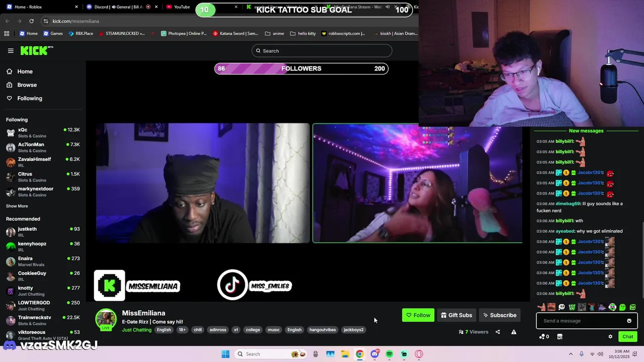
Task: Open Enaira Marvel Rivals recommended channel
Action: pyautogui.click(x=43, y=261)
